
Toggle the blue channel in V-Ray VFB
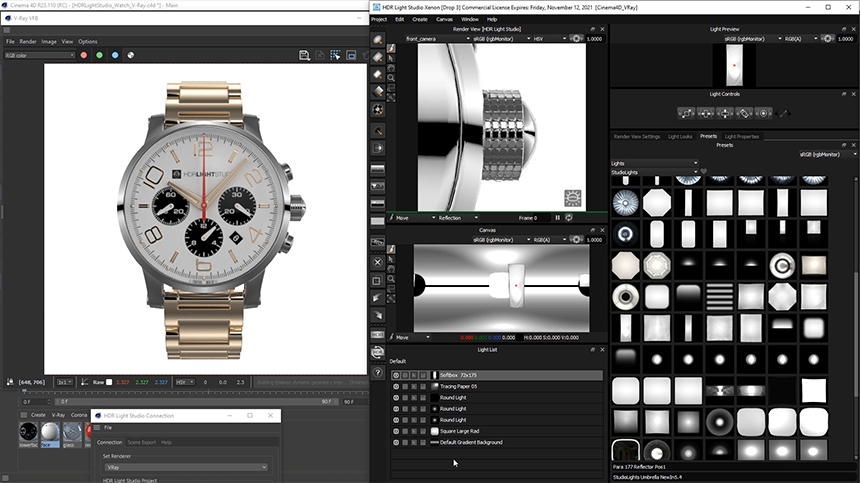point(115,55)
